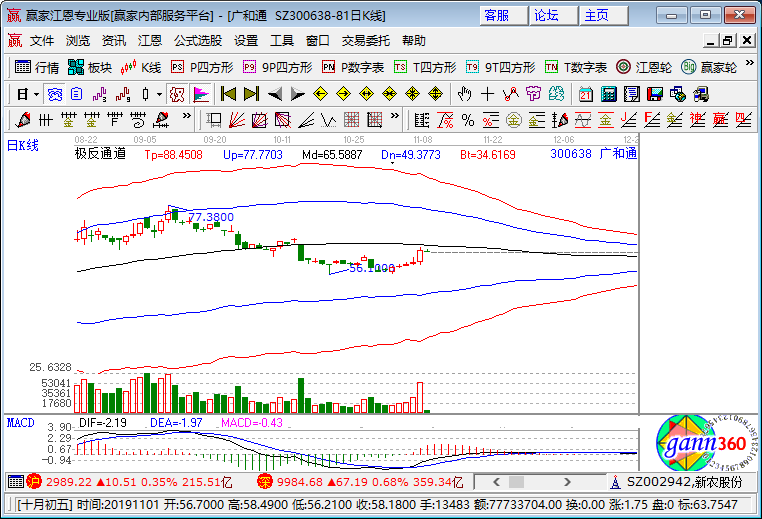Jump to the first bar
Screen dimensions: 762x519
(x=228, y=94)
